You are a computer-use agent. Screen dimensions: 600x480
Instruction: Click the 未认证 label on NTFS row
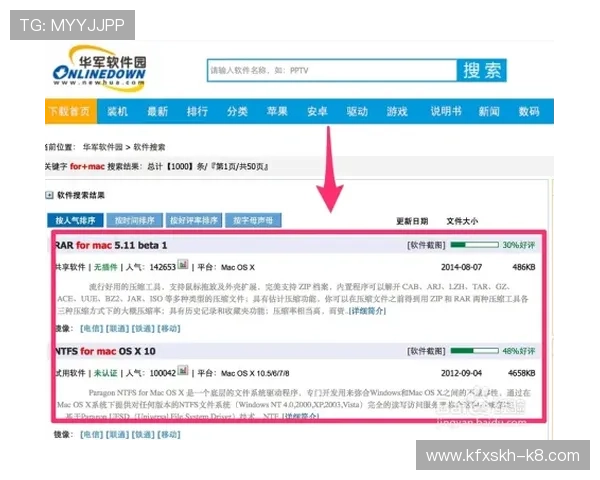(x=106, y=373)
